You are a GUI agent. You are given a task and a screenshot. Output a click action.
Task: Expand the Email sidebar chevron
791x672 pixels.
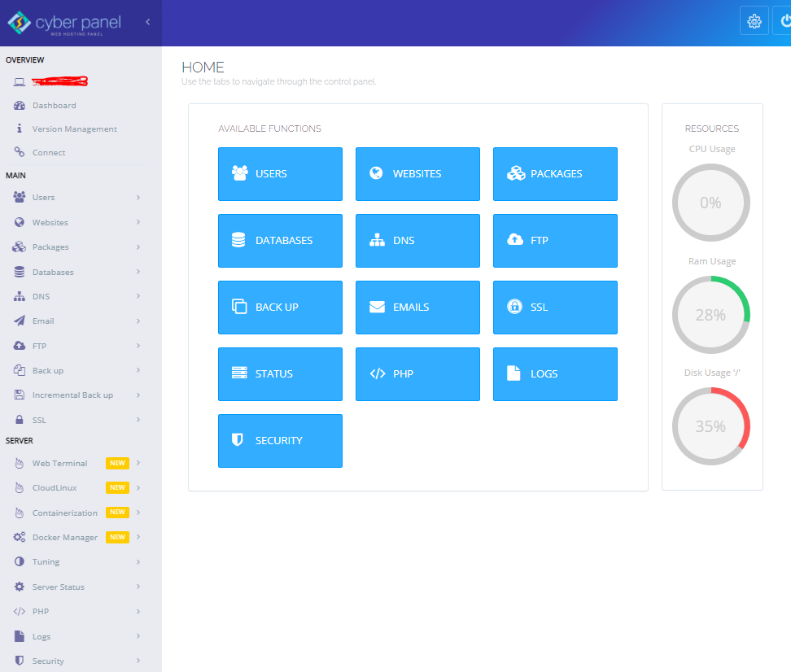(138, 321)
